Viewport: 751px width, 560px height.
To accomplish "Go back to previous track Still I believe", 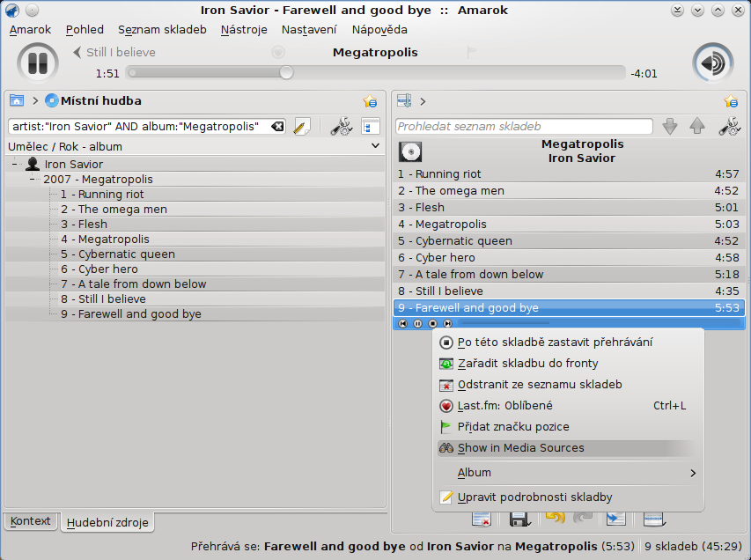I will click(114, 52).
